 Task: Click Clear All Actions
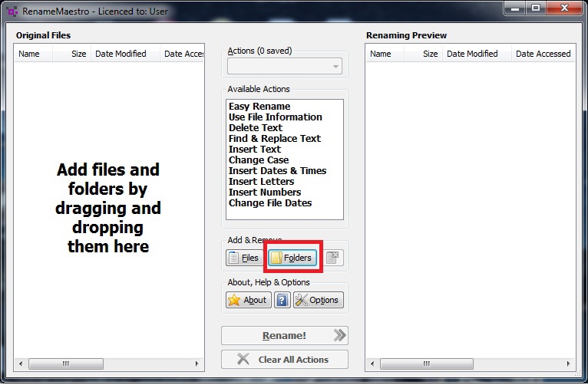(x=285, y=360)
